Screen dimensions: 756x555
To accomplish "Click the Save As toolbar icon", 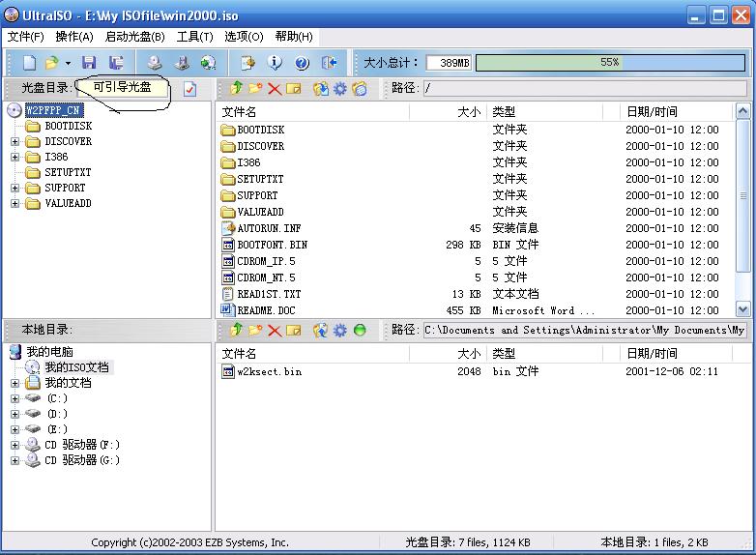I will click(x=116, y=63).
